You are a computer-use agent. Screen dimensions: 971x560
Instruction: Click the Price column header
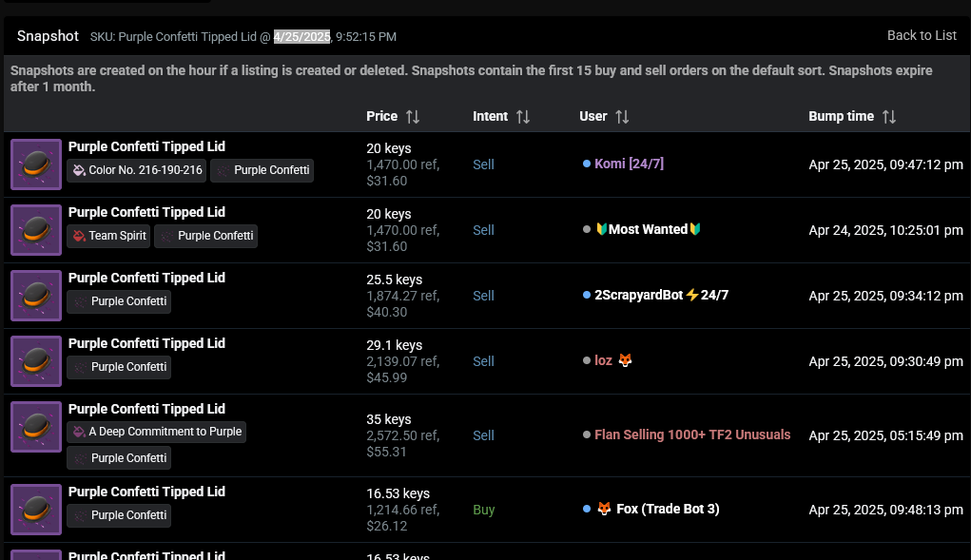coord(381,116)
